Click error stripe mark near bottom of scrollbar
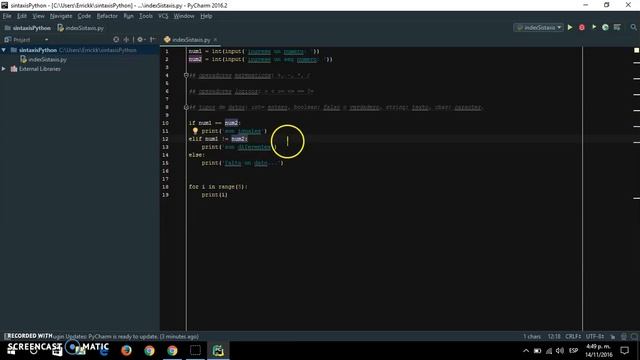 pos(636,198)
